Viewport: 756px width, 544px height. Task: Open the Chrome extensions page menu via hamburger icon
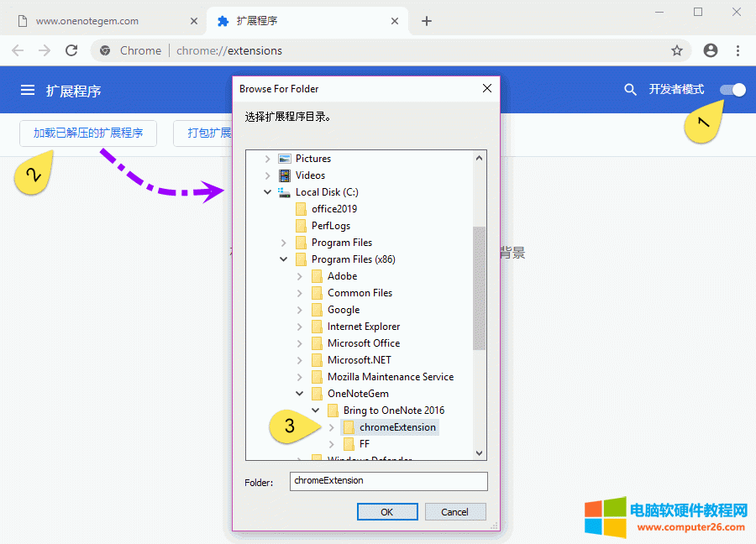29,89
